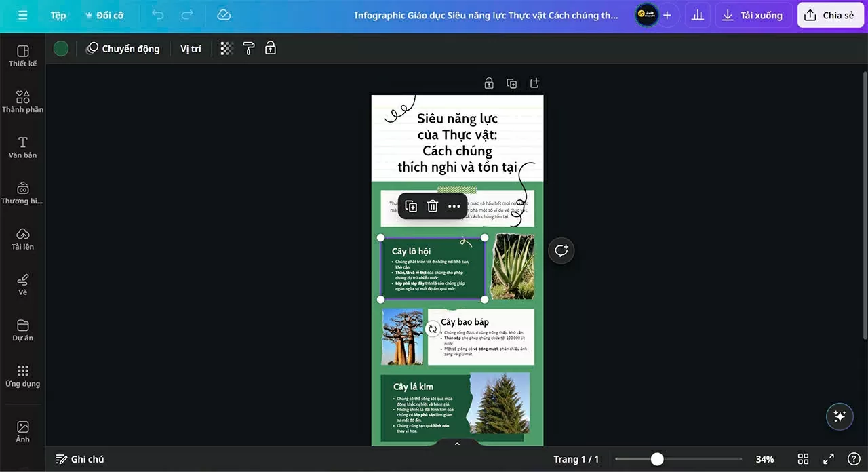Open the Ghi chú notes field
The width and height of the screenshot is (868, 472).
(80, 459)
